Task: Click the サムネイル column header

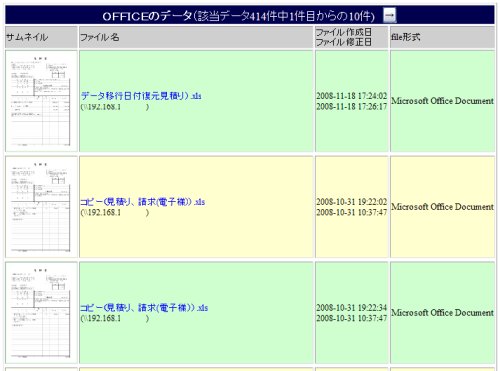Action: (x=27, y=37)
